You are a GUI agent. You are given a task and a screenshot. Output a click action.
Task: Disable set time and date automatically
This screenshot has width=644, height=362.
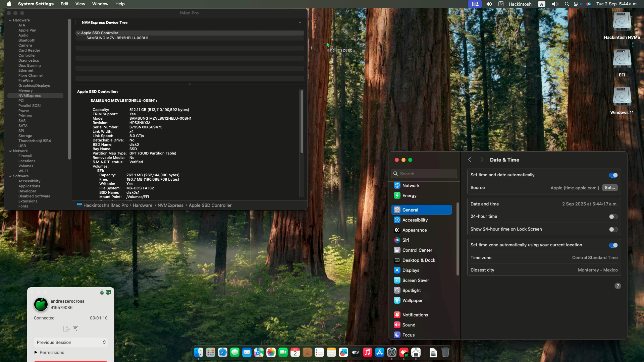(613, 175)
